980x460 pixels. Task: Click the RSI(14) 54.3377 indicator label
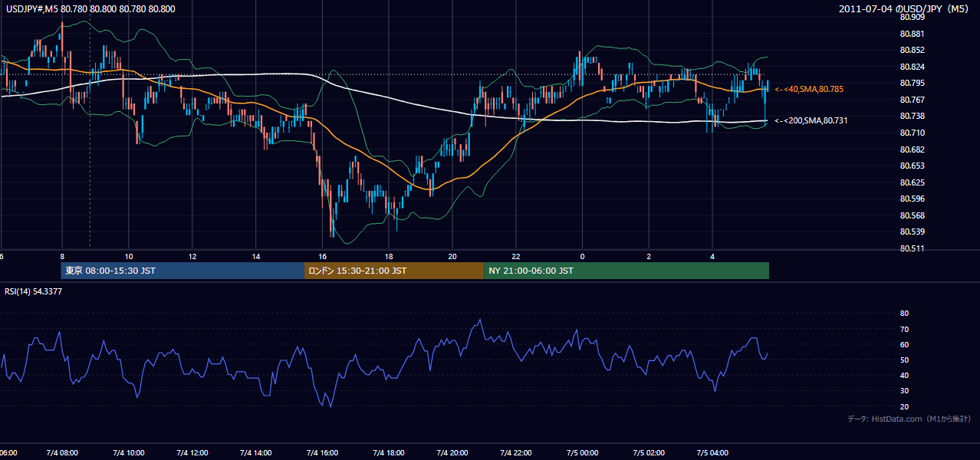[x=34, y=291]
